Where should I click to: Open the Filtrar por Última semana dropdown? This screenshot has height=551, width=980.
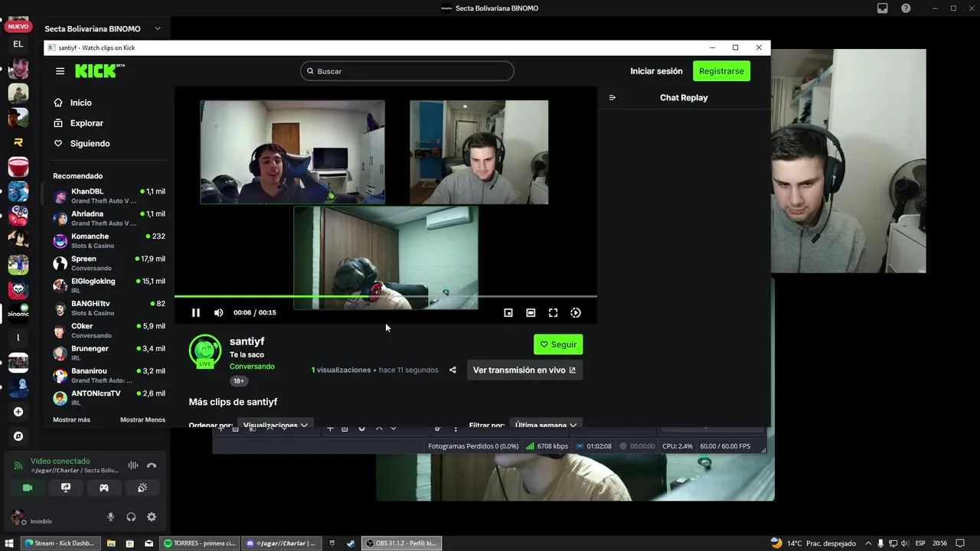click(x=546, y=425)
